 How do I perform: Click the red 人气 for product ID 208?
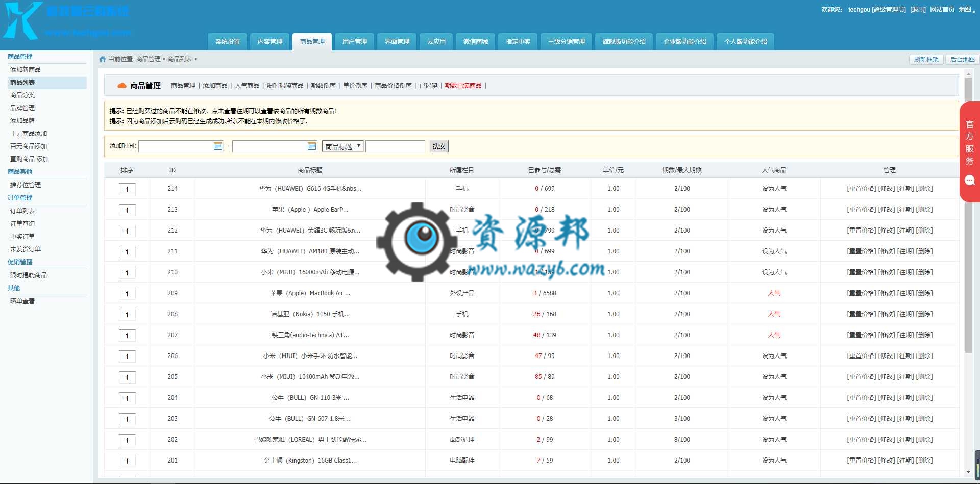pyautogui.click(x=774, y=314)
